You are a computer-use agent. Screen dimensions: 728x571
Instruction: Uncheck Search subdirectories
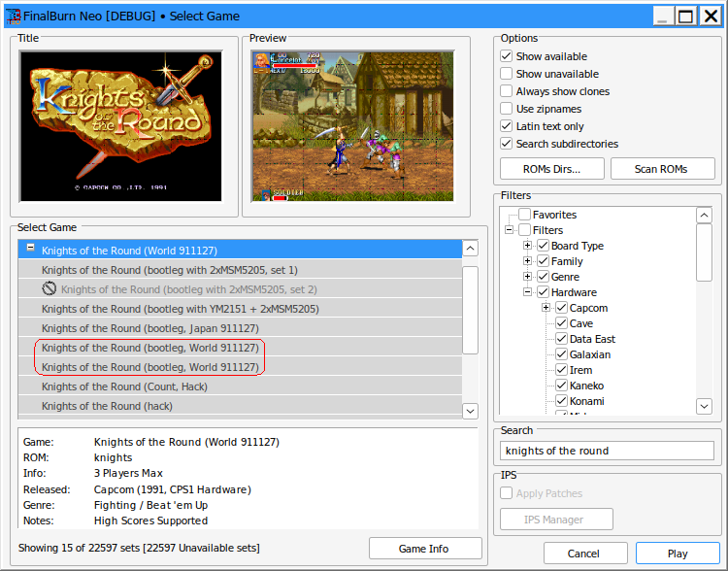tap(506, 144)
